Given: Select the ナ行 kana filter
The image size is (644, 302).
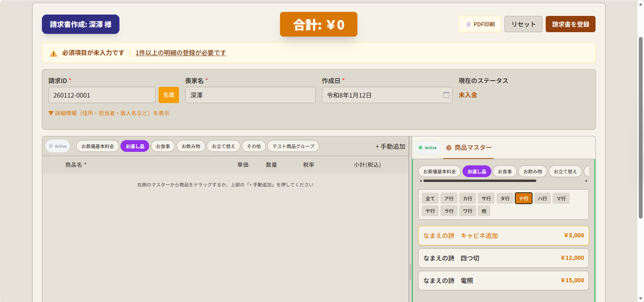Looking at the screenshot, I should click(x=523, y=199).
